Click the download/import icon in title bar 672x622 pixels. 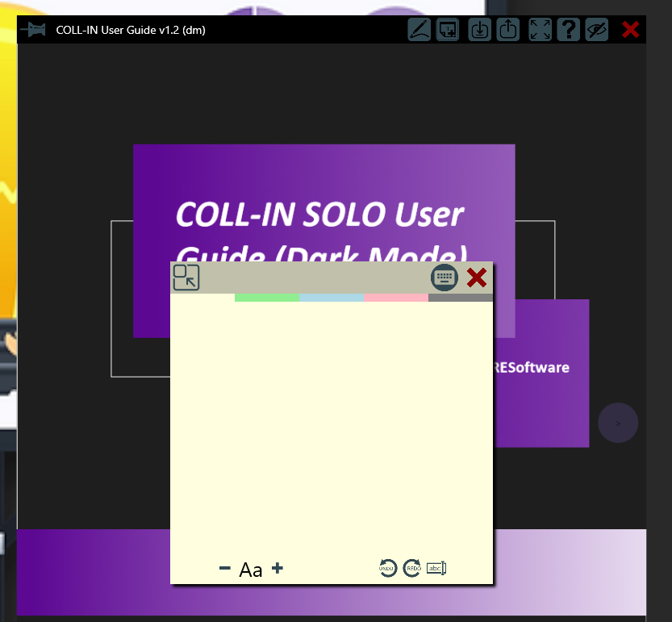coord(479,30)
